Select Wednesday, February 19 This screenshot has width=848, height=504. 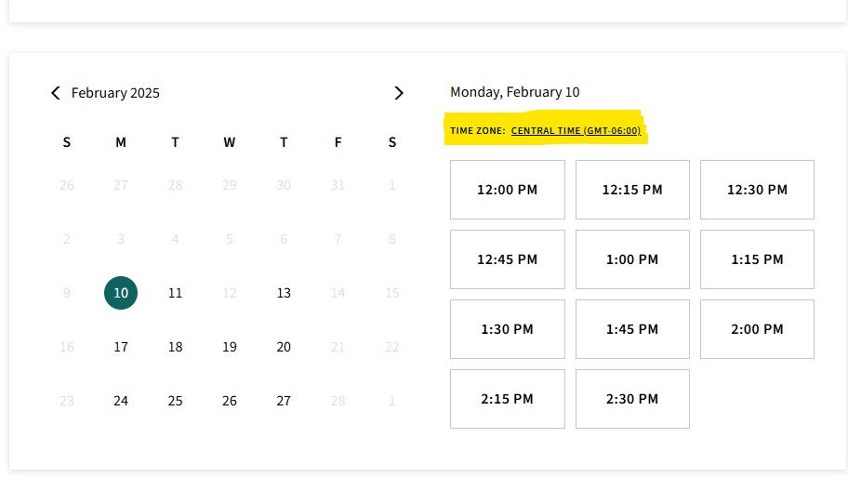coord(230,347)
